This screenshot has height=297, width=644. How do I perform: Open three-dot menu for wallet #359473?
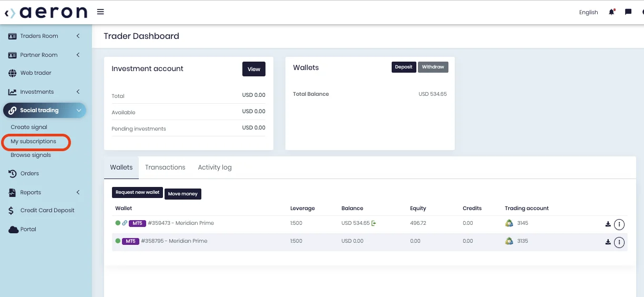(619, 224)
